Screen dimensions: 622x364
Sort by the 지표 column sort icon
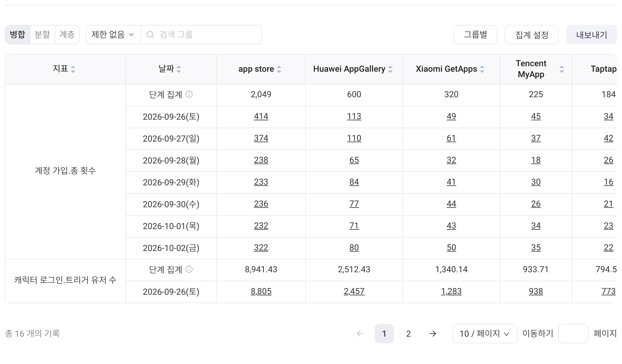[x=73, y=69]
